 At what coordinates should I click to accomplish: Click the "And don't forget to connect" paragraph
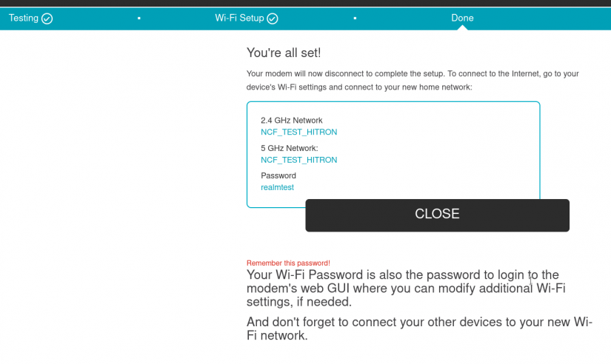[418, 328]
